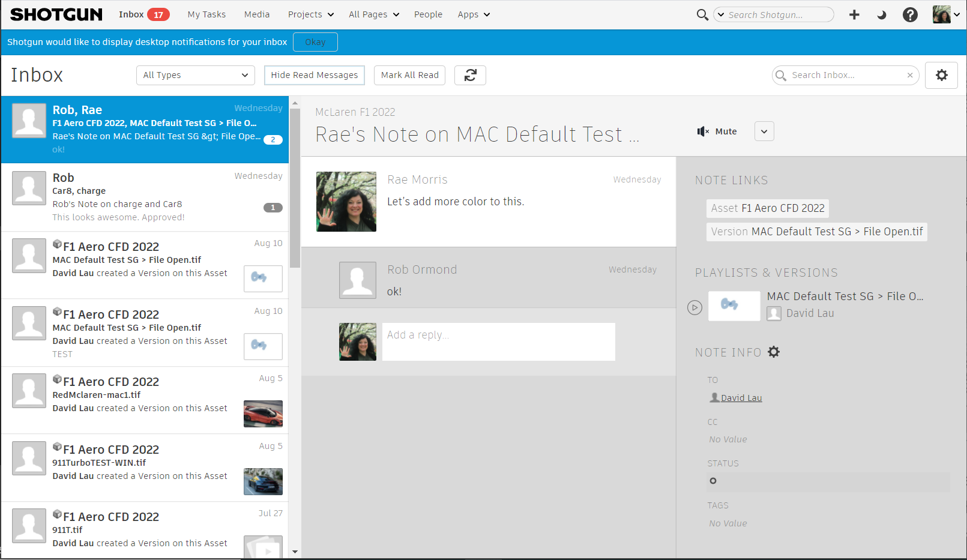Image resolution: width=967 pixels, height=560 pixels.
Task: Open Version MAC Default Test SG File Open.tif link
Action: coord(817,232)
